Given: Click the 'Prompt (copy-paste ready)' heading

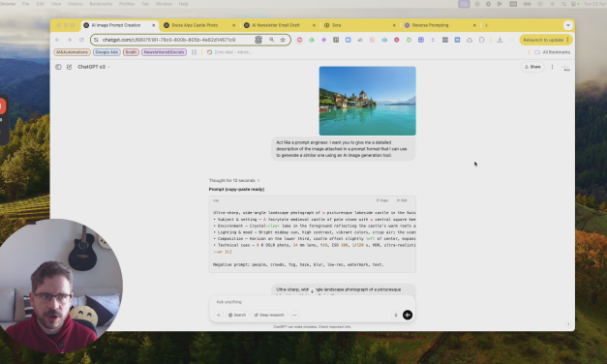Looking at the screenshot, I should (236, 190).
